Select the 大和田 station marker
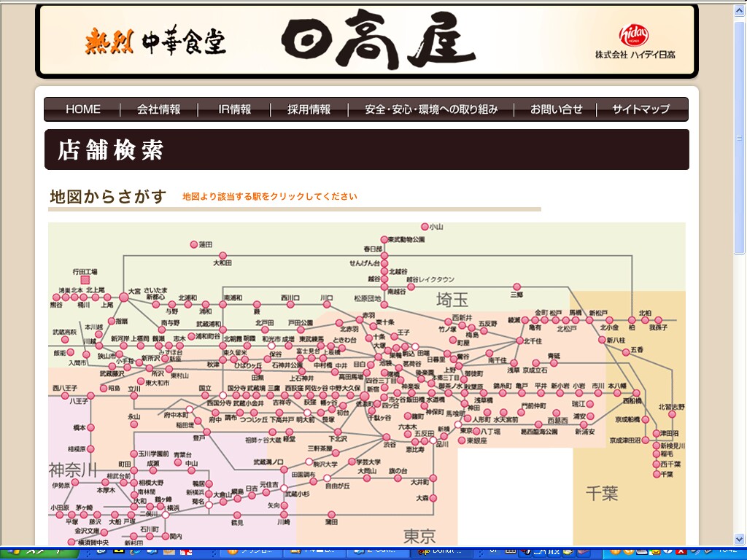This screenshot has height=560, width=747. pos(222,256)
